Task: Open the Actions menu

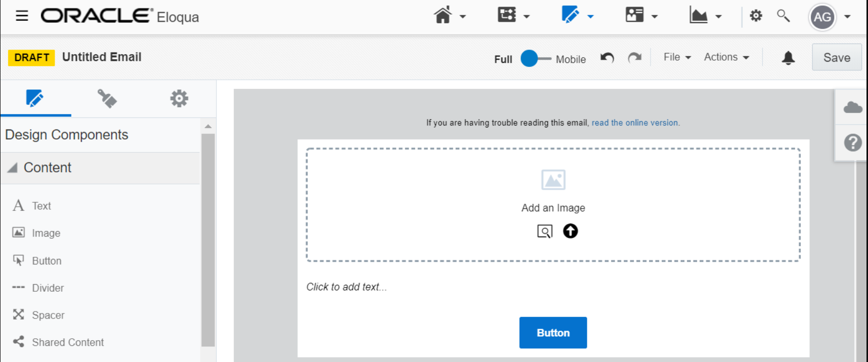Action: click(x=726, y=57)
